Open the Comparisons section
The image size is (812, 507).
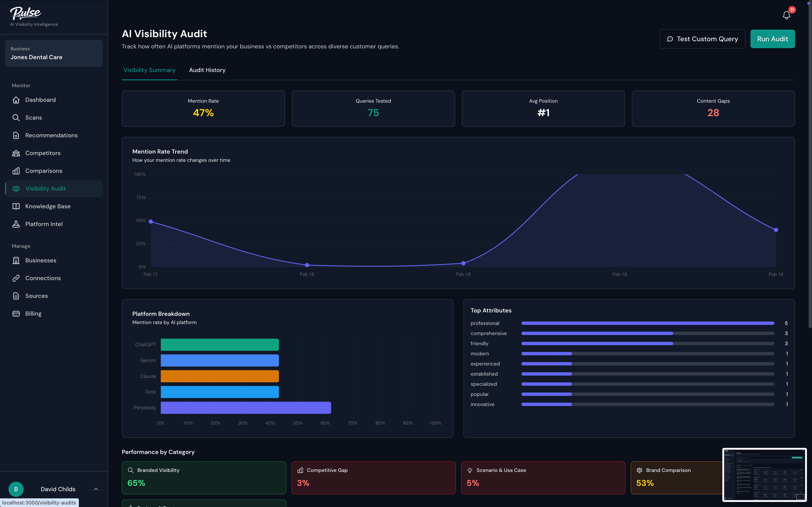click(x=44, y=171)
